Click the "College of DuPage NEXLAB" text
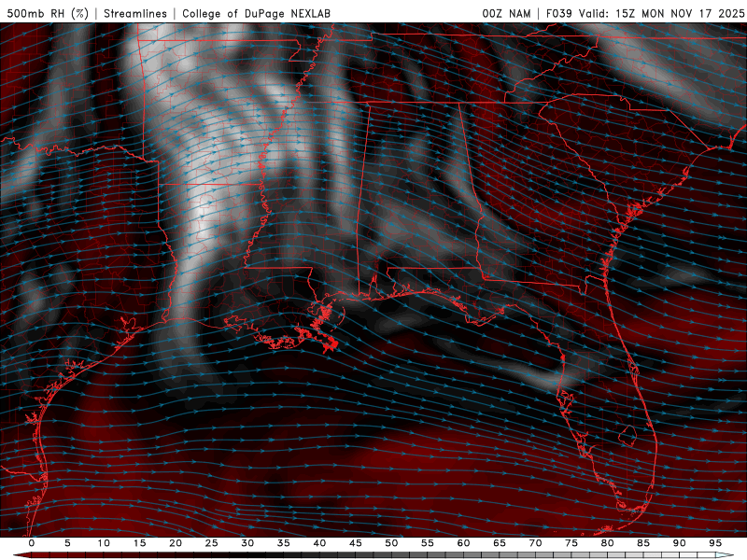The image size is (747, 560). tap(256, 13)
